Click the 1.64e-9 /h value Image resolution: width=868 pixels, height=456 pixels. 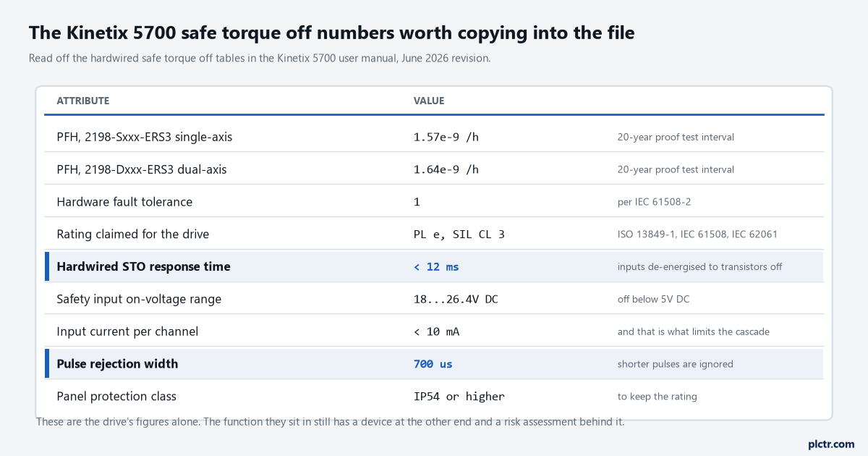point(446,169)
